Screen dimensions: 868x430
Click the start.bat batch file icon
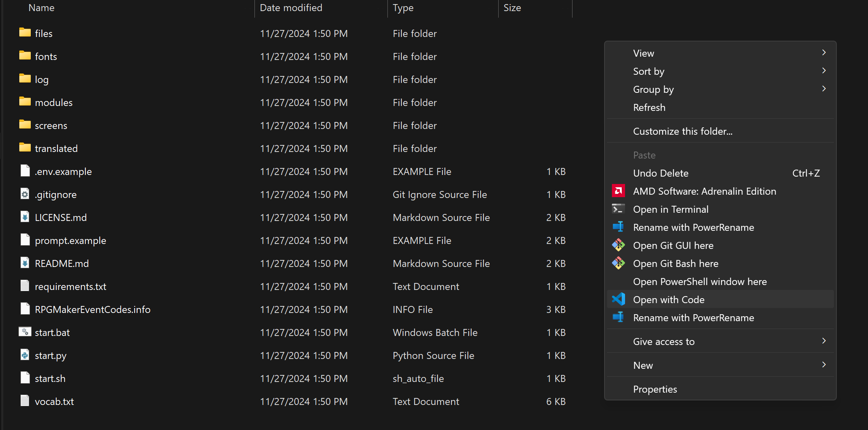pyautogui.click(x=25, y=332)
